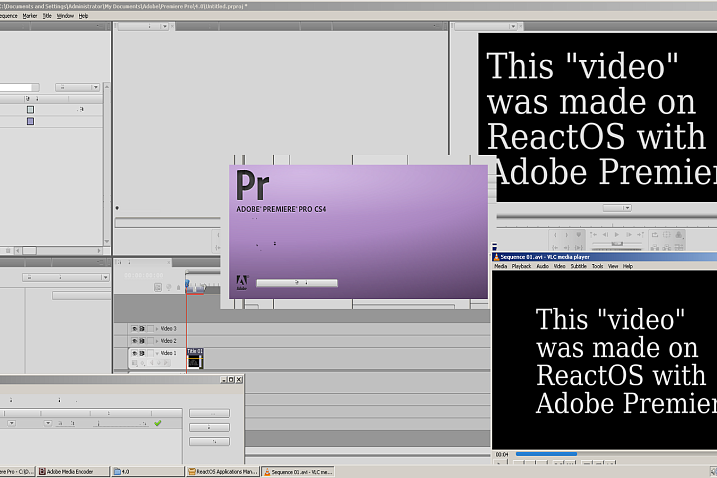Viewport: 717px width, 478px height.
Task: Open the VLC Playback menu
Action: (521, 266)
